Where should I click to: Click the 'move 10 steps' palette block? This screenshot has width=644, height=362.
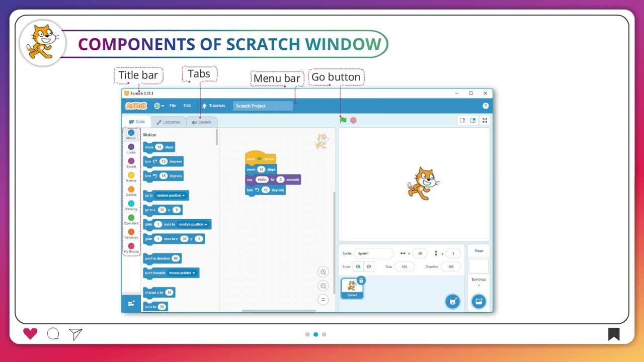point(159,147)
